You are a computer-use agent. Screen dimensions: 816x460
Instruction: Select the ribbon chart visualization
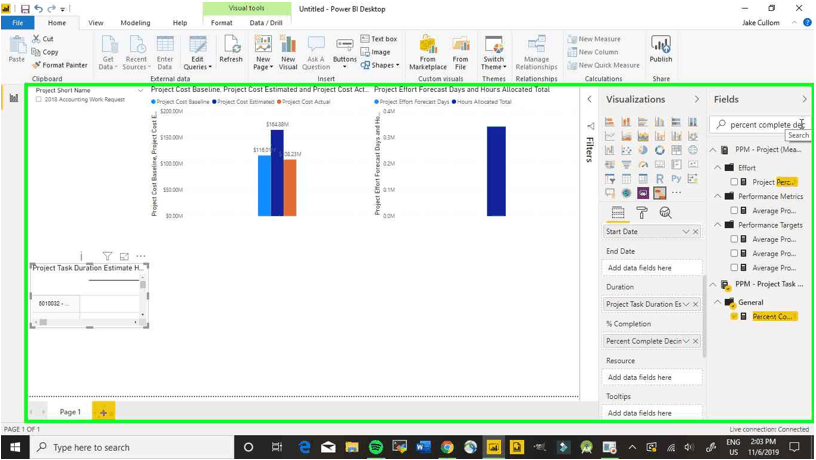point(693,136)
